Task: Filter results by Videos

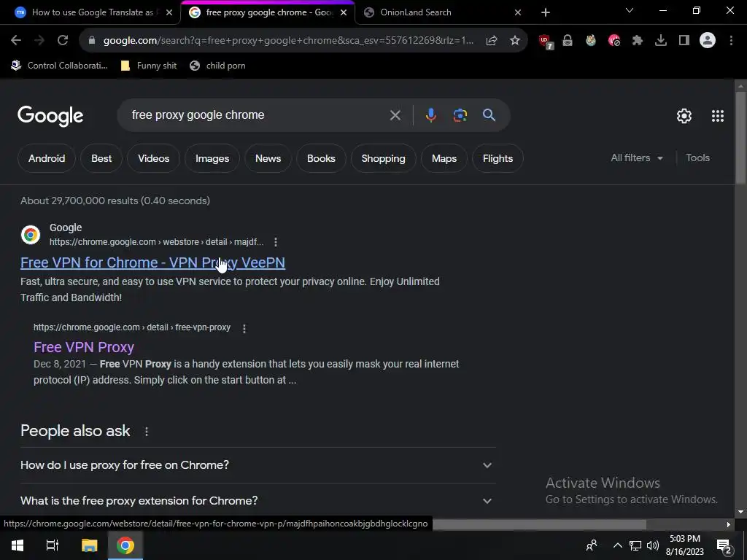Action: tap(153, 158)
